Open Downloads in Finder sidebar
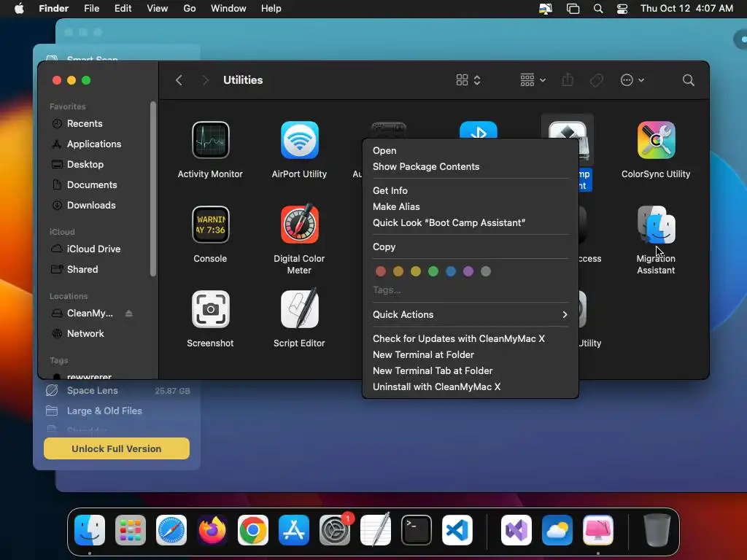This screenshot has height=560, width=747. tap(98, 205)
